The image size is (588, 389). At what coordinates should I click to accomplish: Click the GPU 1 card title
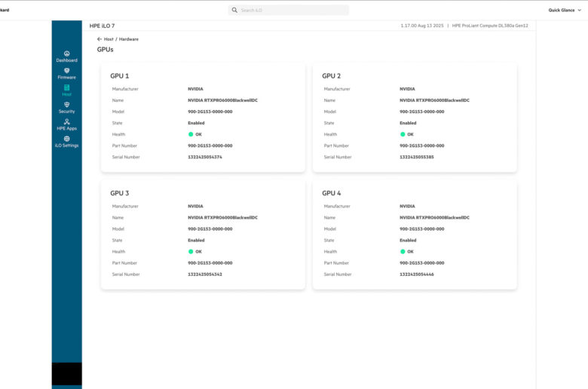[119, 75]
